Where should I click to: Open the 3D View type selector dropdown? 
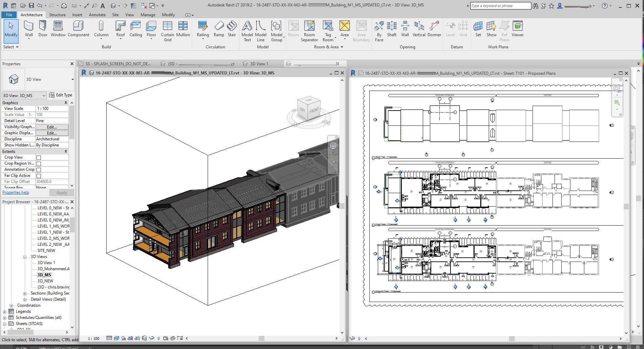(44, 95)
